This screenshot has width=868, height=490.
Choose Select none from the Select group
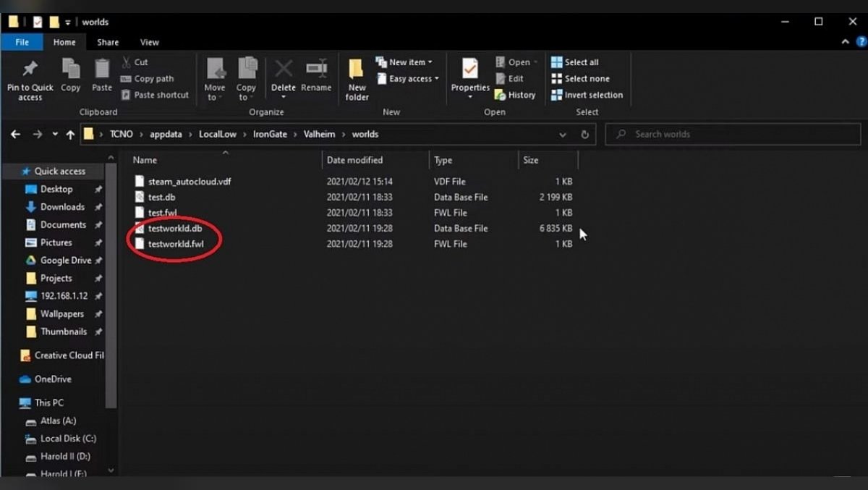click(x=581, y=79)
